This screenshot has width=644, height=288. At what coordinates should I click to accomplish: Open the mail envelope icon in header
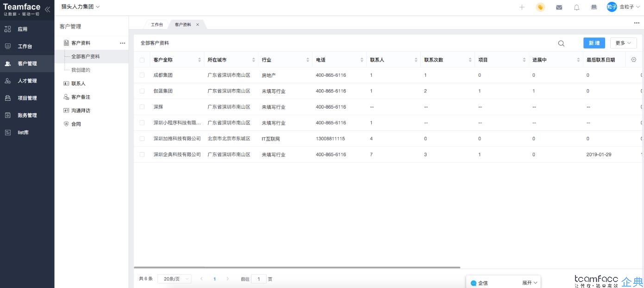coord(559,7)
